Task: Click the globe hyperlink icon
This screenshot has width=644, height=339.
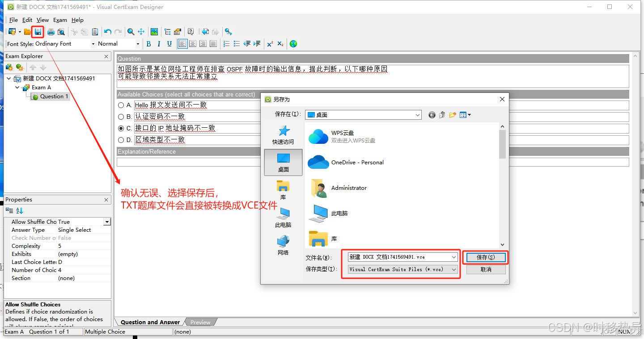Action: 293,44
